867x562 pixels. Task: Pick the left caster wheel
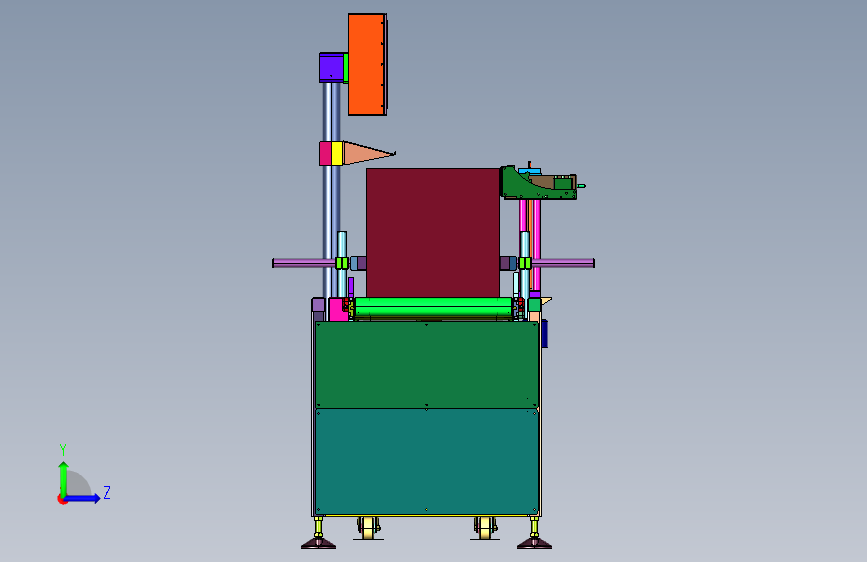coord(368,528)
